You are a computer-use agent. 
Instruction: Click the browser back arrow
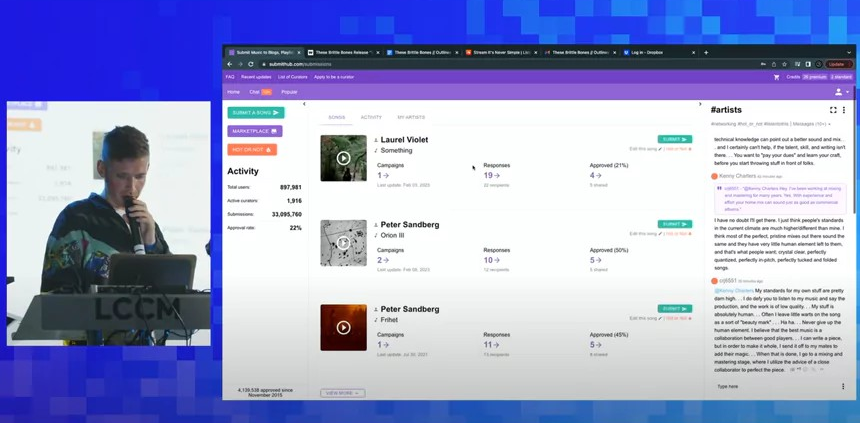(230, 64)
